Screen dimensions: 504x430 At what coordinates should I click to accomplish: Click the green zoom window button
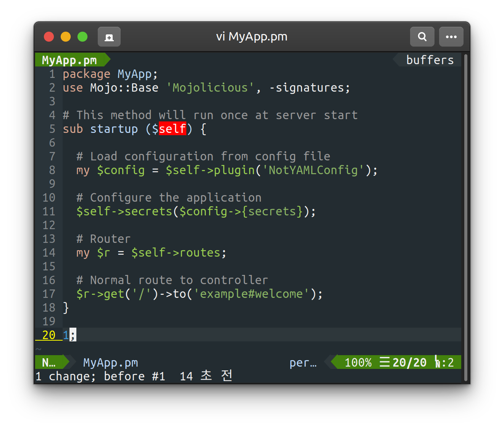pyautogui.click(x=82, y=37)
